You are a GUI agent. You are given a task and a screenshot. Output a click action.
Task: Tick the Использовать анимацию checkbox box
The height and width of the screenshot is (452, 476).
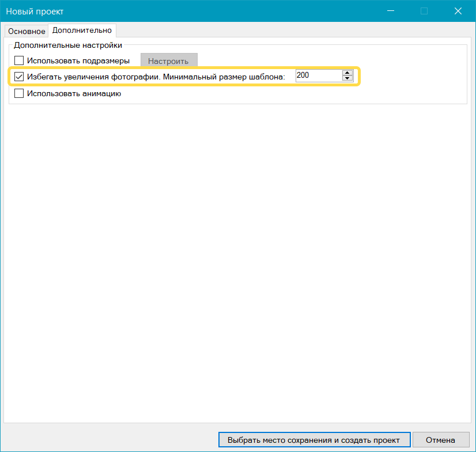[19, 93]
